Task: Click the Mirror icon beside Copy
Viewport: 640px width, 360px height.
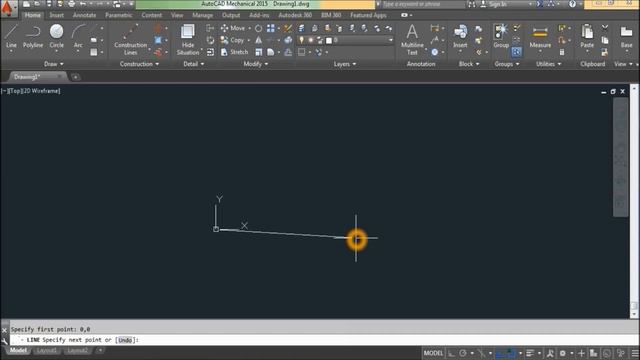Action: coord(258,40)
